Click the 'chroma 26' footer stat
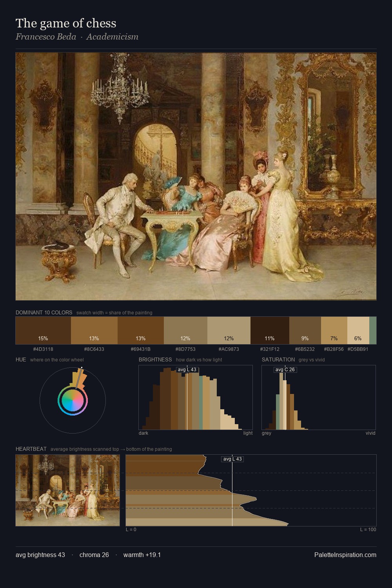 pos(94,555)
